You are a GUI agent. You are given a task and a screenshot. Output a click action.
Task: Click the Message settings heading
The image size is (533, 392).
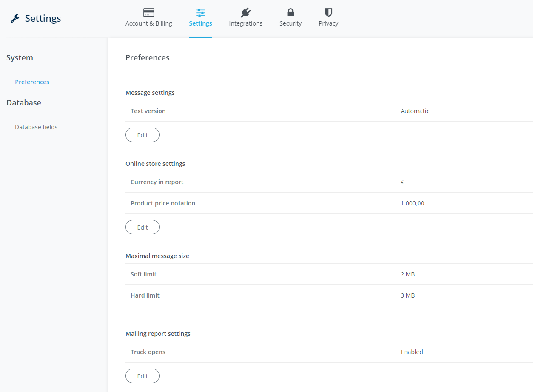tap(150, 92)
